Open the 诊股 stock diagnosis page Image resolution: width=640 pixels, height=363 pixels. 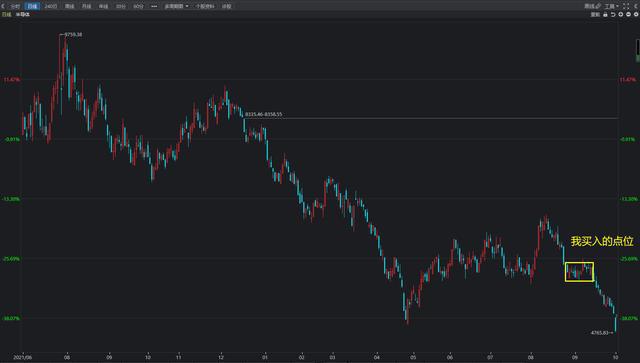pos(227,6)
